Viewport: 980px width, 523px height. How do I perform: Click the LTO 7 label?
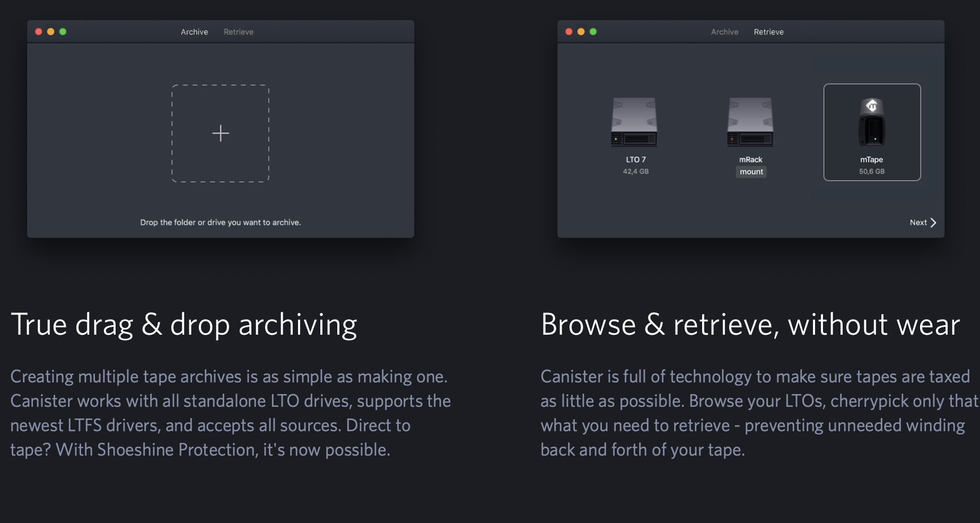(x=636, y=160)
